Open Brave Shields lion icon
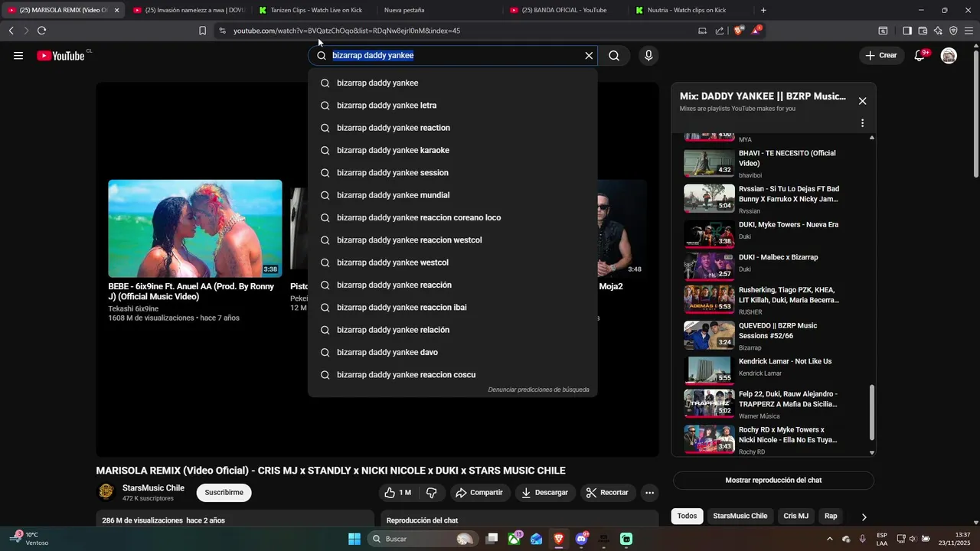Screen dimensions: 980x551 click(x=738, y=31)
